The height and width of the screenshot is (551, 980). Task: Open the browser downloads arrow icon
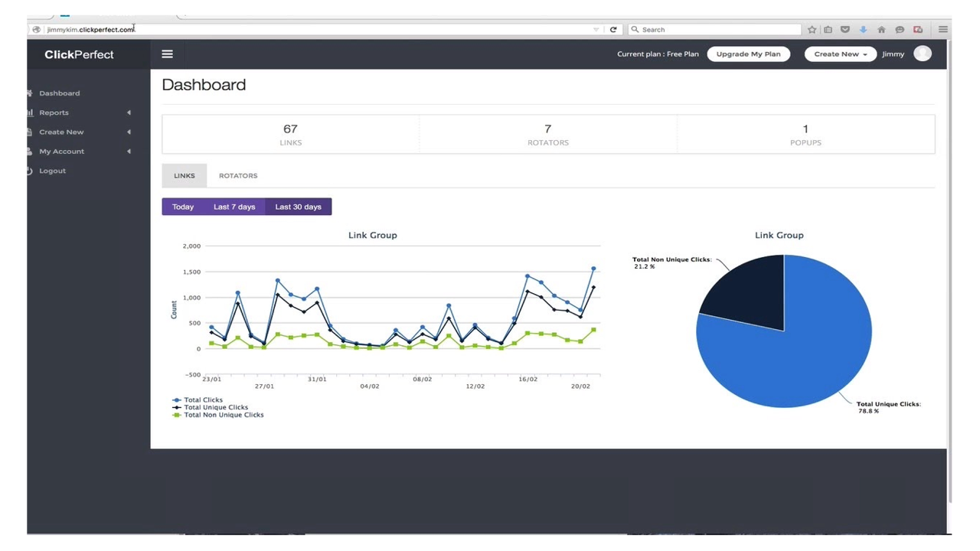(863, 29)
